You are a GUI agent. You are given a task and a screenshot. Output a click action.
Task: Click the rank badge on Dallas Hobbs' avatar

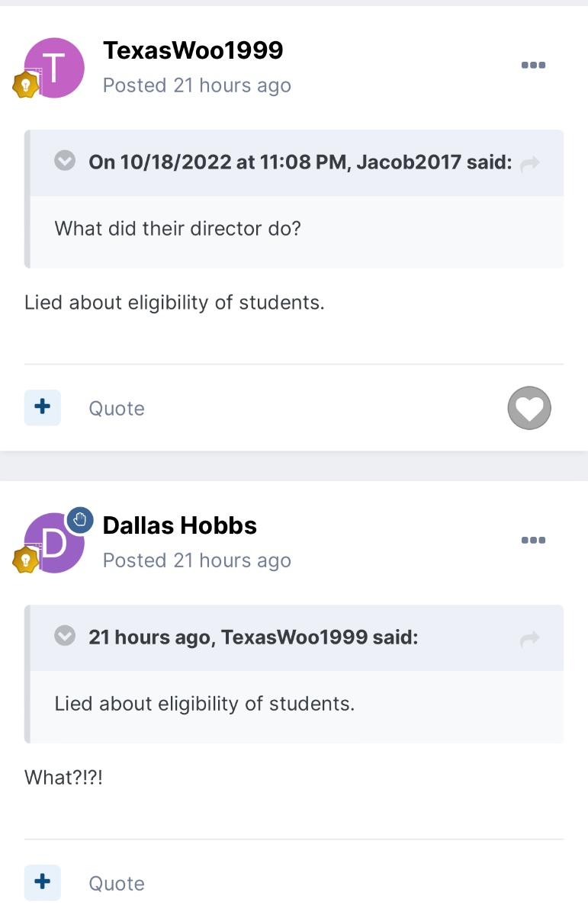click(25, 560)
